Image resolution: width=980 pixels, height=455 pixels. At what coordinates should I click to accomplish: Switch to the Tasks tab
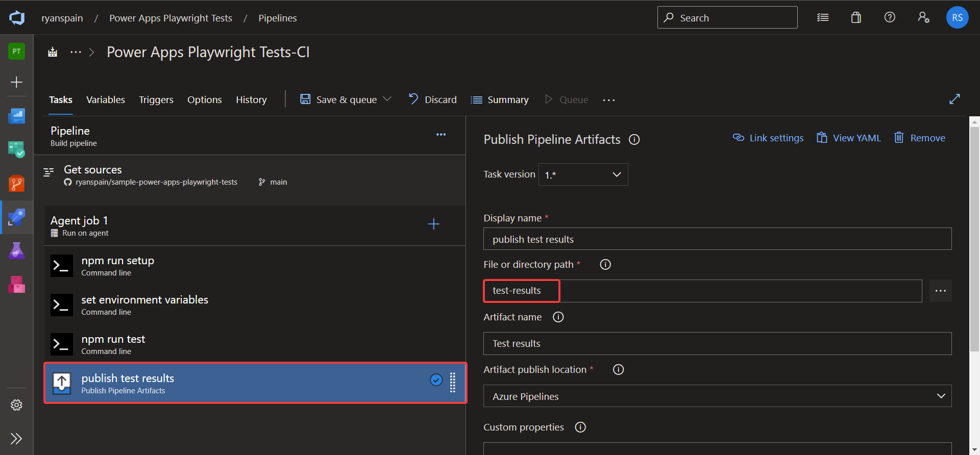pyautogui.click(x=61, y=99)
